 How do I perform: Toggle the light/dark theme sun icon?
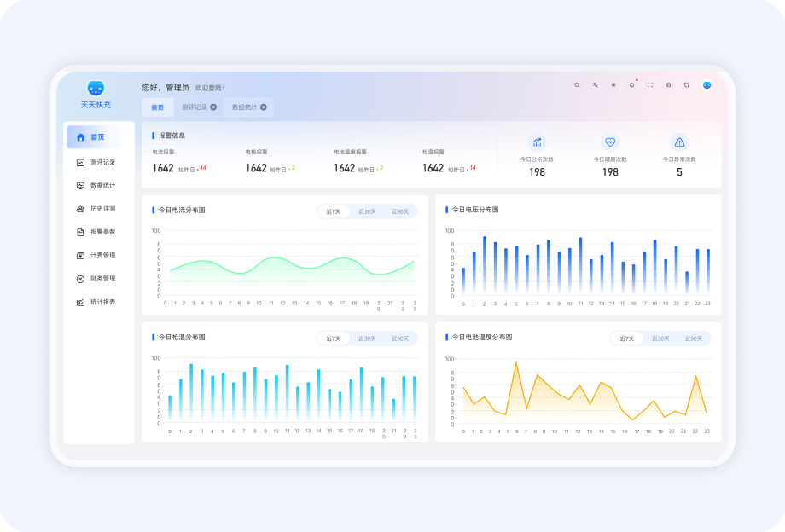[613, 85]
